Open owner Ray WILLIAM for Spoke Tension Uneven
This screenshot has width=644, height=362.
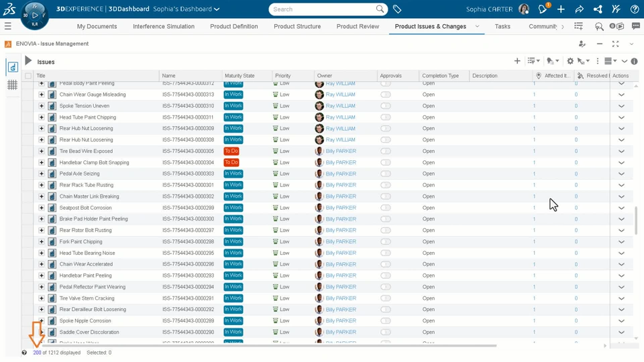pyautogui.click(x=340, y=106)
